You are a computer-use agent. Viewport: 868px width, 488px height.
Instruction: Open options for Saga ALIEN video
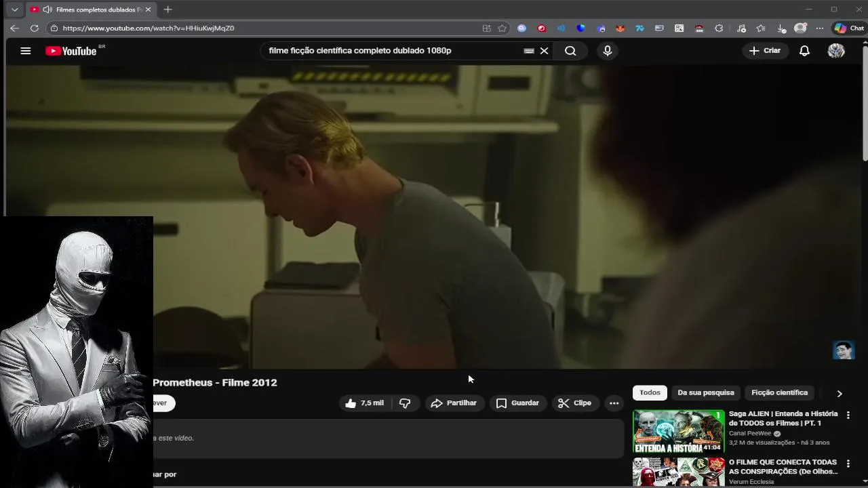(848, 415)
